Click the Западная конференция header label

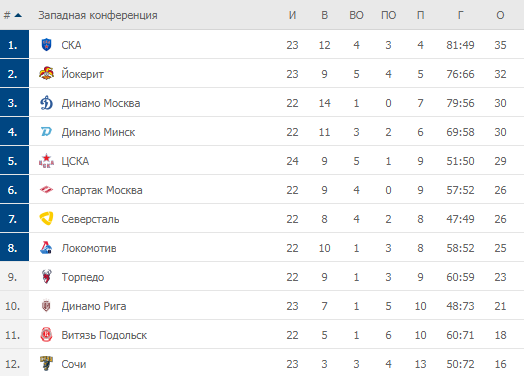click(x=98, y=15)
